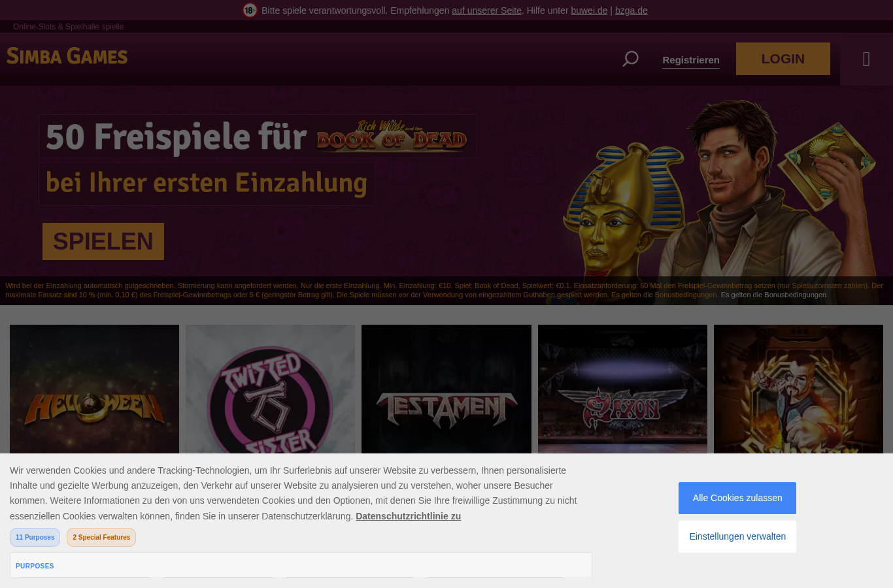Image resolution: width=893 pixels, height=588 pixels.
Task: Open the Datenschutzrichtlinie zu link
Action: click(x=408, y=516)
